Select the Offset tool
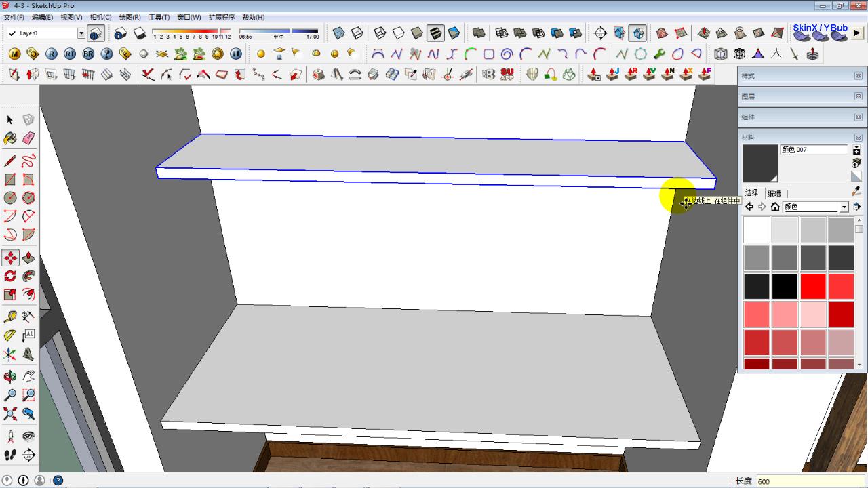868x488 pixels. click(x=28, y=294)
